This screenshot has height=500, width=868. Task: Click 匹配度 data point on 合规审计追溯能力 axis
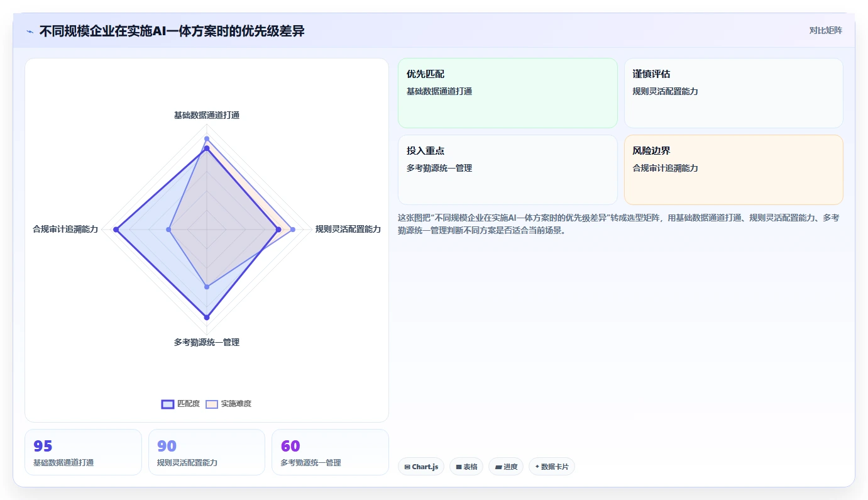tap(116, 230)
